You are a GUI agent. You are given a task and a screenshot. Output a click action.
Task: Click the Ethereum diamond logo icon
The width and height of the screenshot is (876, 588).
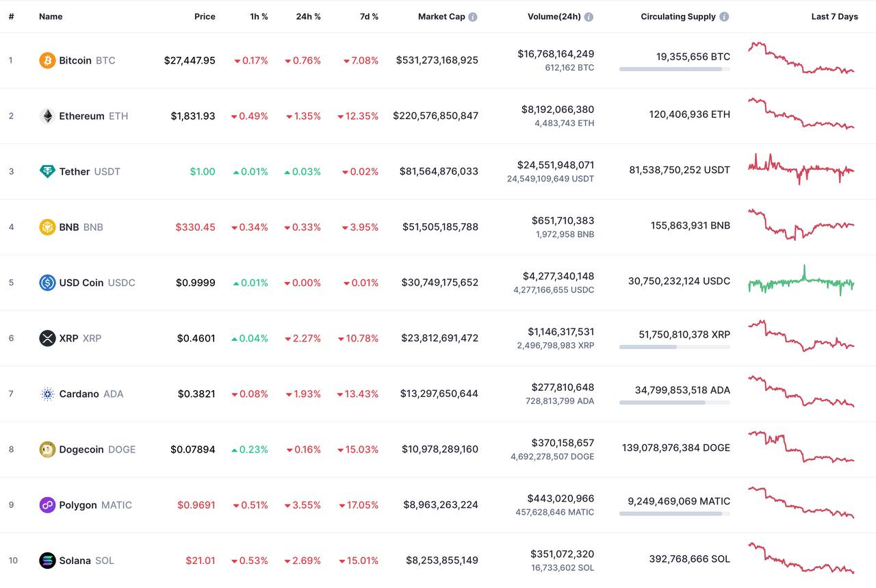click(x=47, y=116)
